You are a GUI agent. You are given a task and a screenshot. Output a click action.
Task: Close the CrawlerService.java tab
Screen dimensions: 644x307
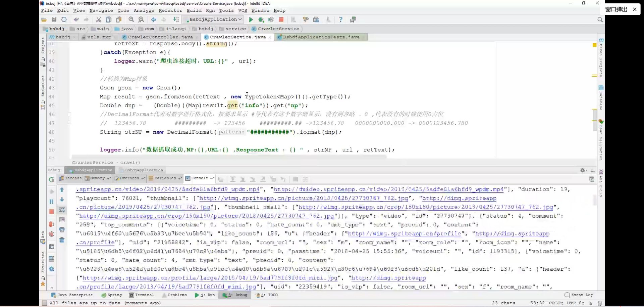[270, 37]
